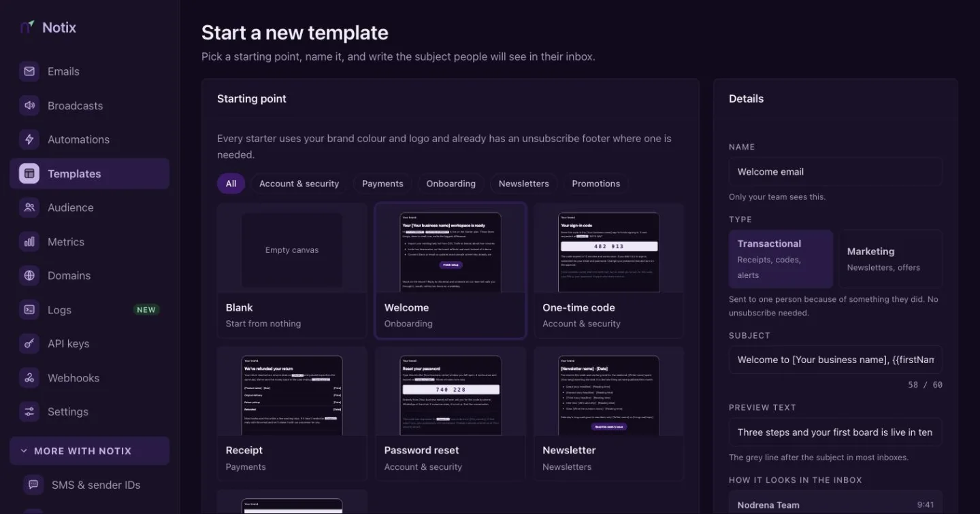Viewport: 980px width, 514px height.
Task: Click the 'Start a new template' heading
Action: (295, 33)
